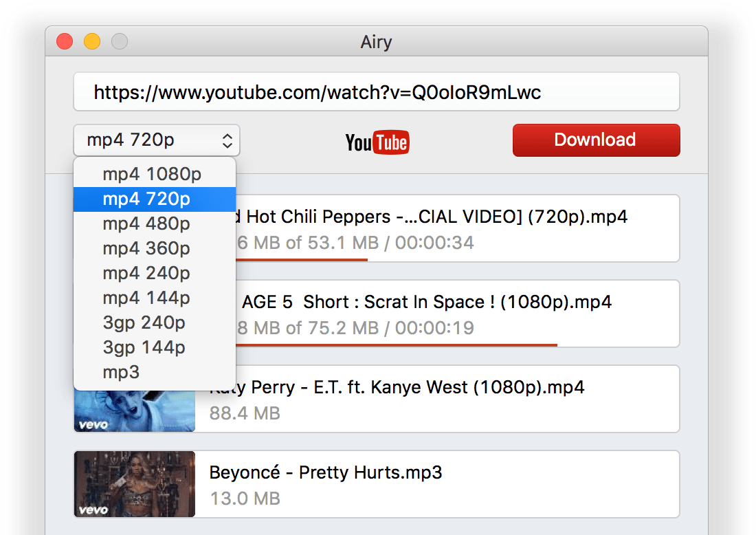Choose the highlighted mp4 720p option
Image resolution: width=756 pixels, height=535 pixels.
tap(153, 199)
